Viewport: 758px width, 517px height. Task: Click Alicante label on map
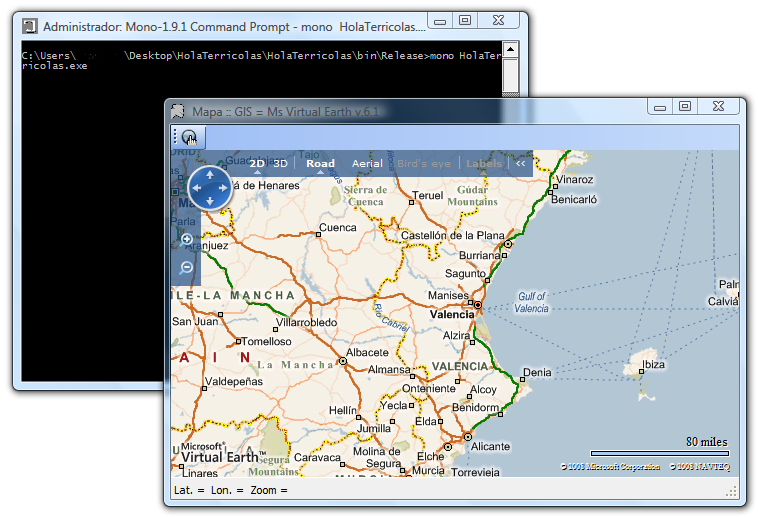click(x=490, y=446)
